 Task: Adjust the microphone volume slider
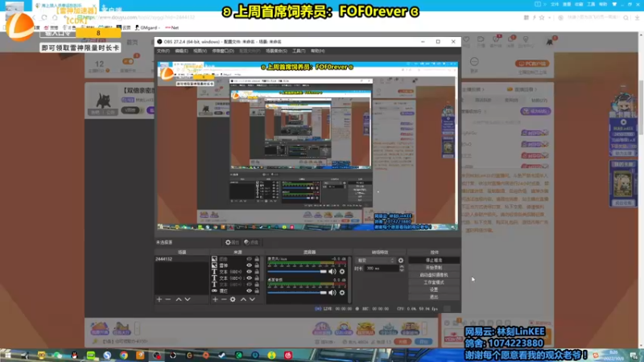pyautogui.click(x=297, y=271)
